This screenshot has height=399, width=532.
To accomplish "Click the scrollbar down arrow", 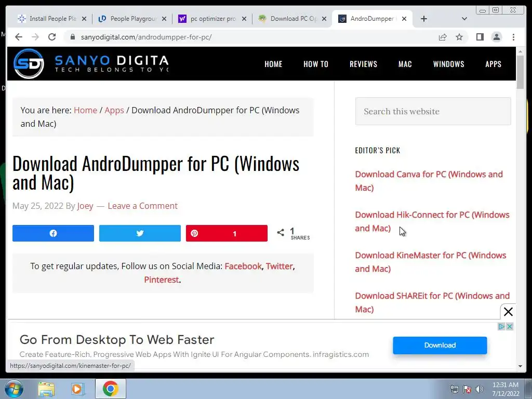I will (520, 366).
